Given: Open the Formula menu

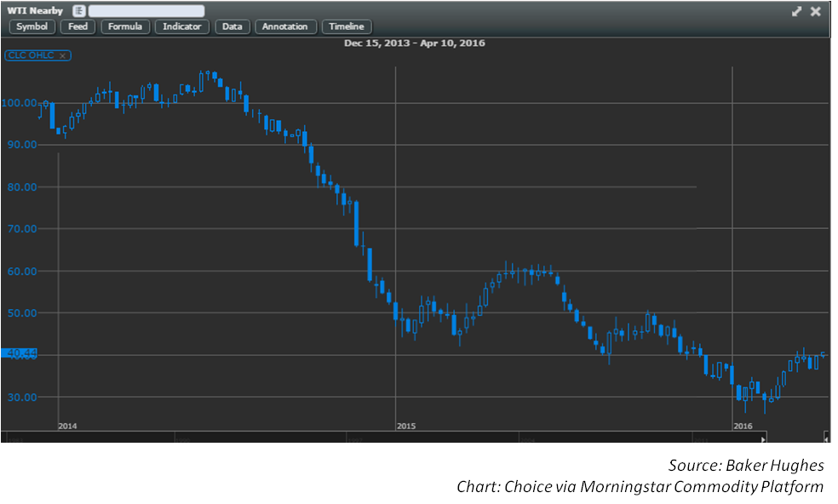Looking at the screenshot, I should click(125, 26).
